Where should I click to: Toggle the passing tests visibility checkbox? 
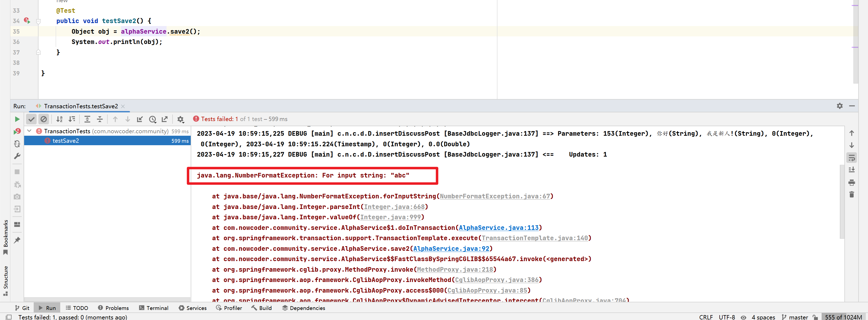click(x=31, y=119)
